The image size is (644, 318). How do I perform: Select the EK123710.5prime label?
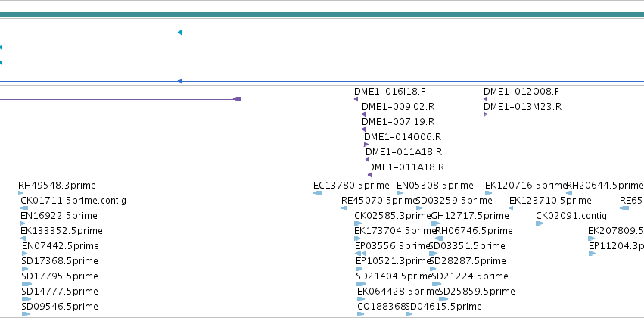pos(550,201)
